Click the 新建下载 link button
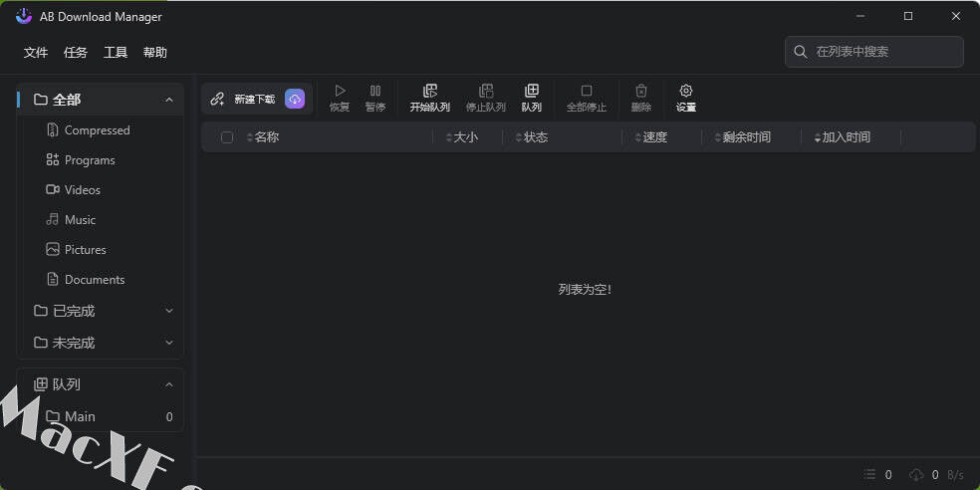This screenshot has width=980, height=490. click(244, 99)
